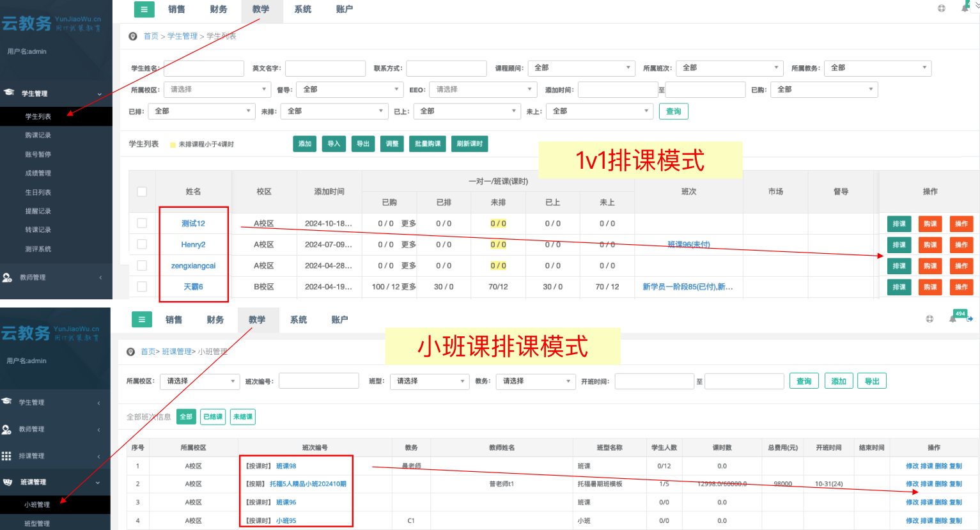The image size is (980, 530).
Task: Show only 已结课 classes
Action: (213, 417)
